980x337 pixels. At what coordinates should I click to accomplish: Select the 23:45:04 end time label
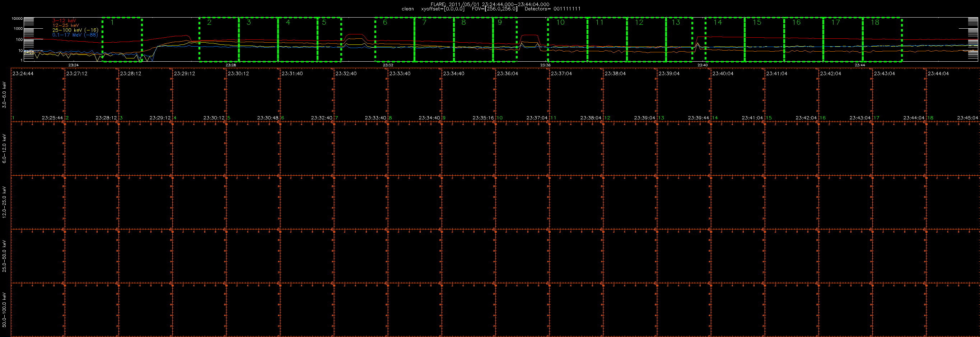(967, 118)
